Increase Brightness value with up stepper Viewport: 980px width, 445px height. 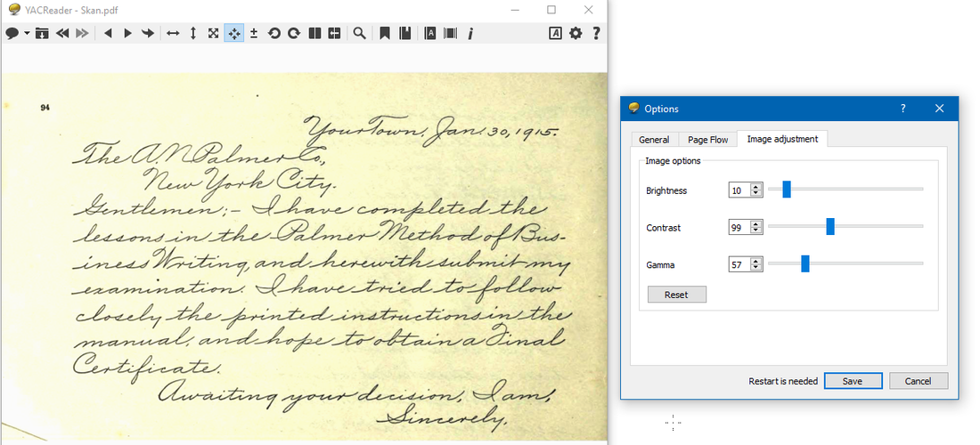(756, 187)
